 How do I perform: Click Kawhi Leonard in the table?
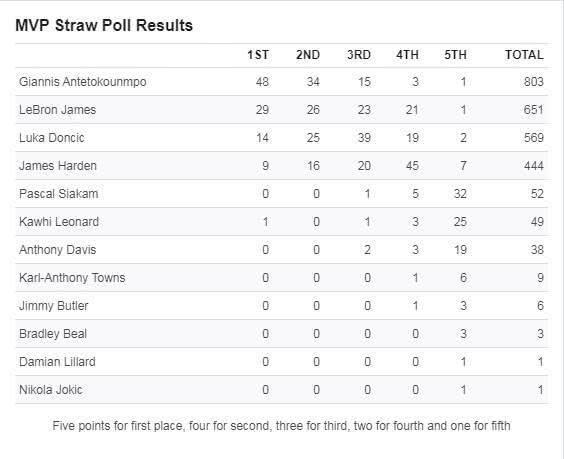click(x=59, y=222)
